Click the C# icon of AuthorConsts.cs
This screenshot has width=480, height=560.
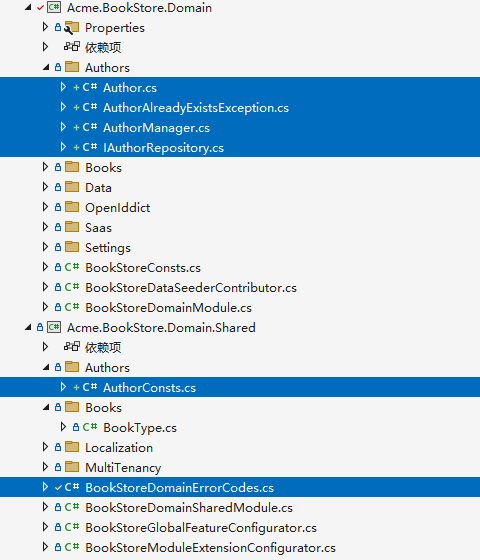click(90, 387)
